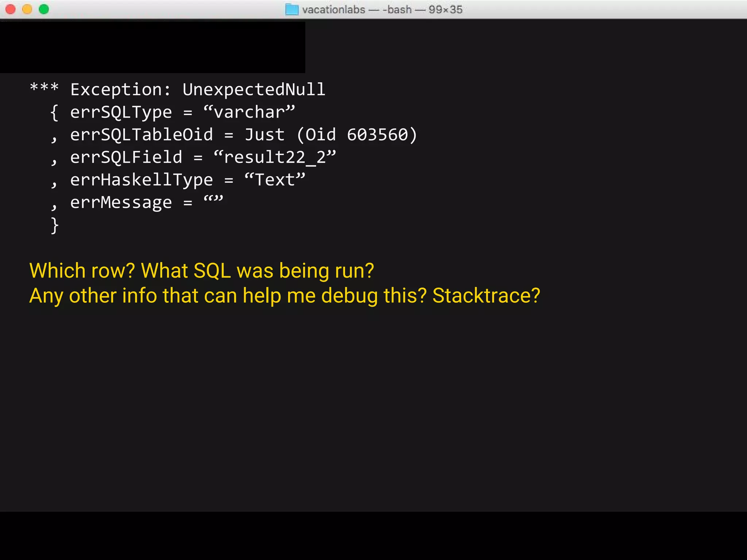This screenshot has width=747, height=560.
Task: Click the 99×35 terminal size label
Action: 445,9
